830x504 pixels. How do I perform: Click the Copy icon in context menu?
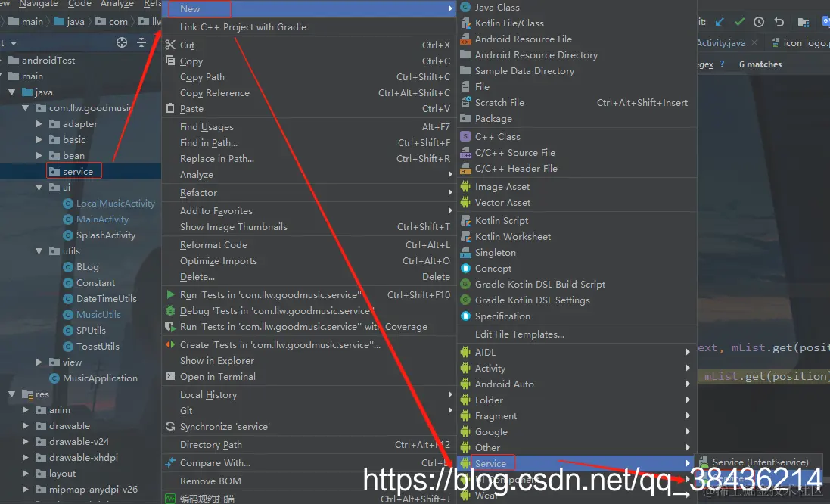[170, 61]
